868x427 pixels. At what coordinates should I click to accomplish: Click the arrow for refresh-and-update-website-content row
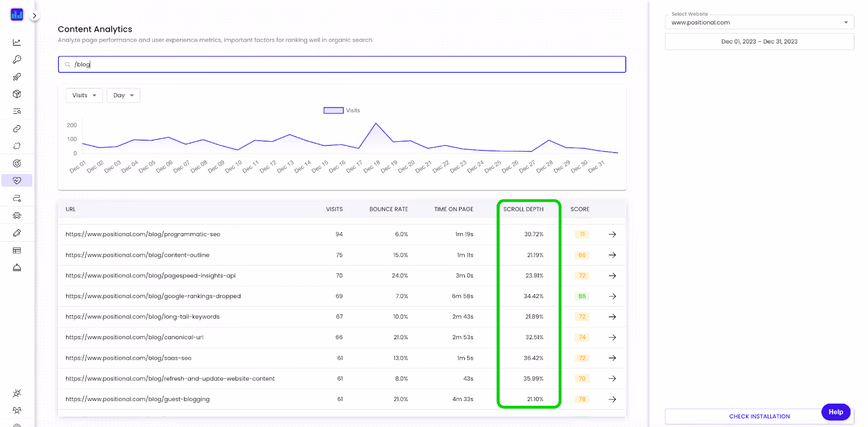coord(612,379)
